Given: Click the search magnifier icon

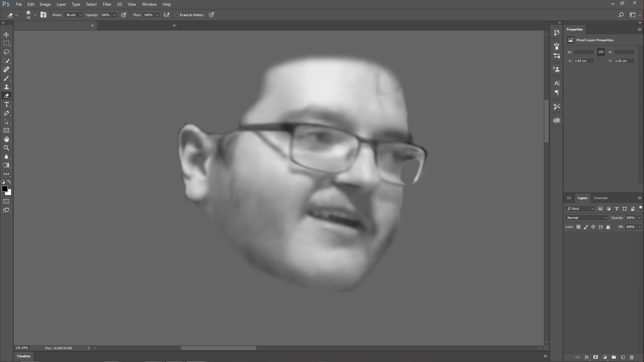Looking at the screenshot, I should point(621,15).
